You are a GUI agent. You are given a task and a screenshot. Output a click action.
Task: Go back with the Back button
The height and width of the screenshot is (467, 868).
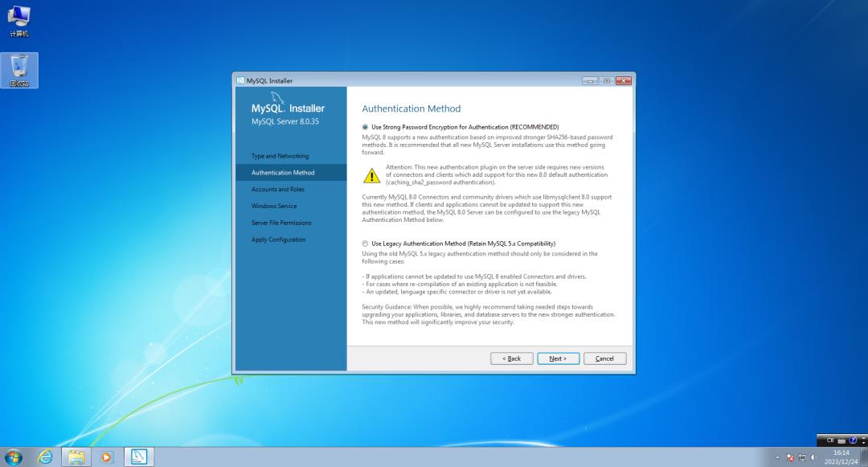(x=511, y=358)
